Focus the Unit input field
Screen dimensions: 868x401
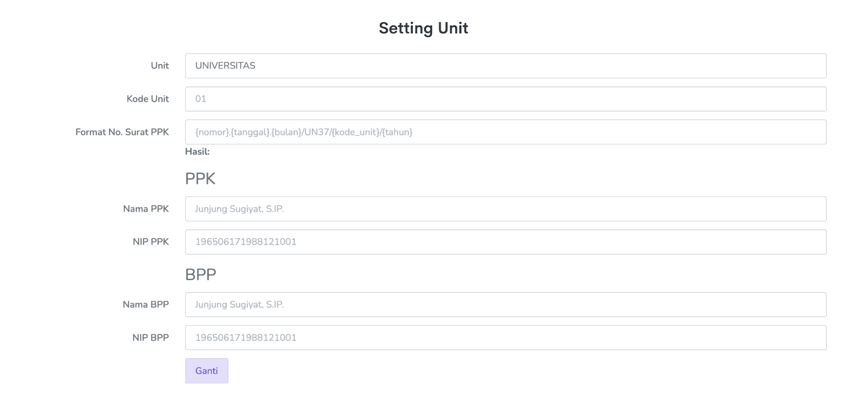click(x=505, y=66)
